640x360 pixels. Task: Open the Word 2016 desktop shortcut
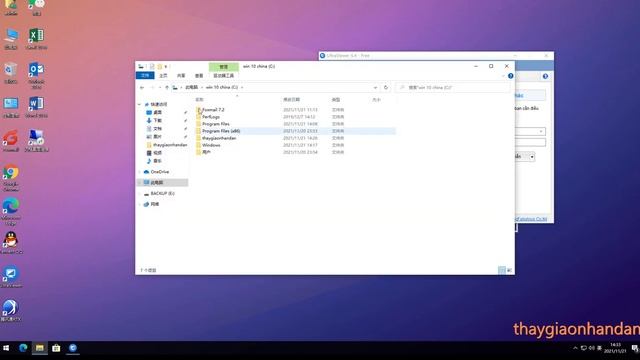[36, 107]
